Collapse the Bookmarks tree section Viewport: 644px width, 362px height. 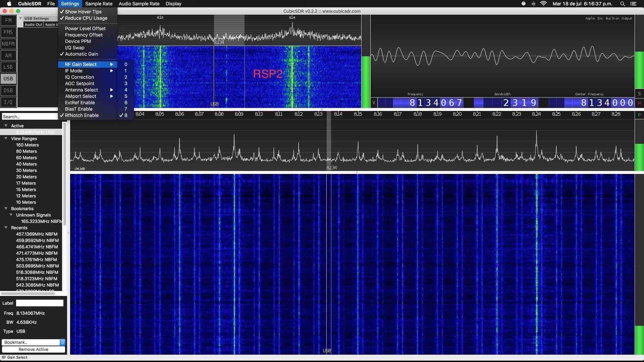coord(6,208)
